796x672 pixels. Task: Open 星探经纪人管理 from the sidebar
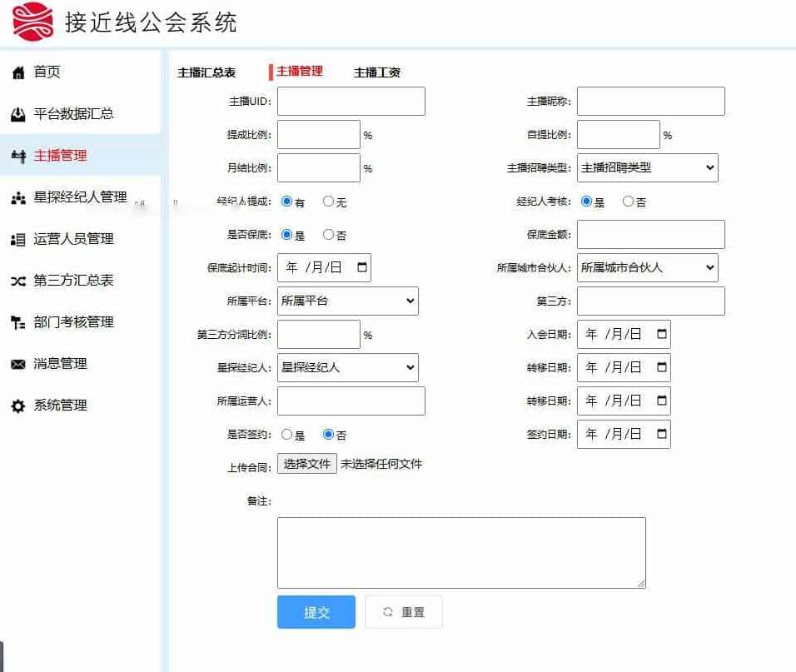(19, 197)
